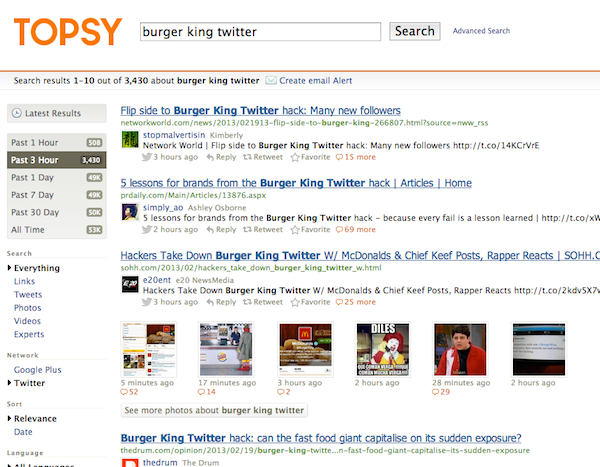The image size is (600, 467).
Task: Click the Latest Results clock icon
Action: point(16,113)
